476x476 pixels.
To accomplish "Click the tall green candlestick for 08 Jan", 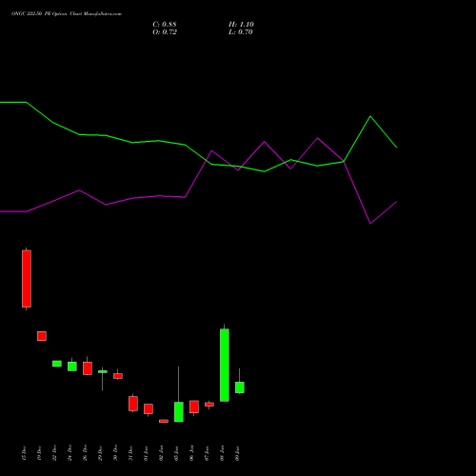I will click(225, 365).
